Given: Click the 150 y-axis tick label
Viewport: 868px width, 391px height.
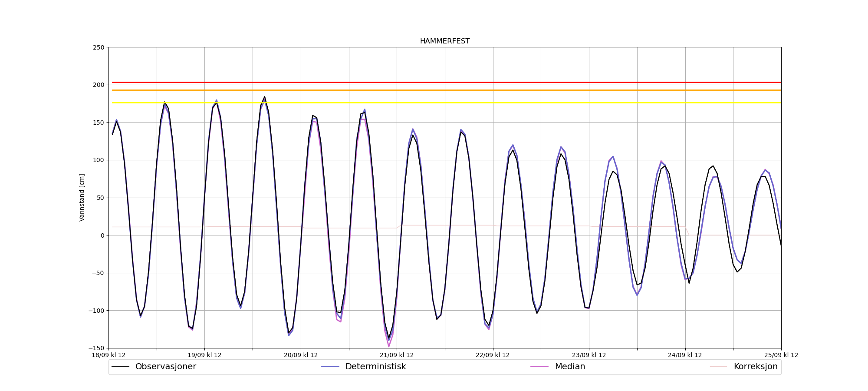Looking at the screenshot, I should coord(99,123).
